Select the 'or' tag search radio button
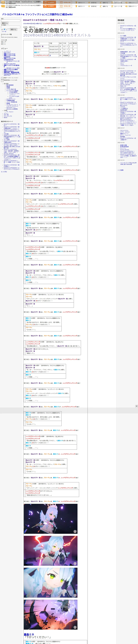Image resolution: width=138 pixels, height=644 pixels. click(x=8, y=29)
